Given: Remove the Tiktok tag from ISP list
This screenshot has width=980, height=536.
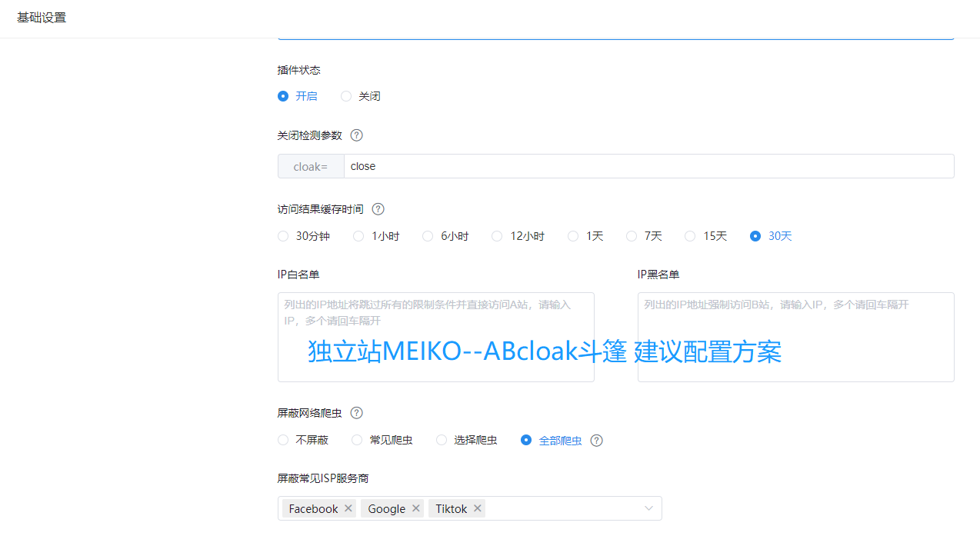Looking at the screenshot, I should point(478,508).
